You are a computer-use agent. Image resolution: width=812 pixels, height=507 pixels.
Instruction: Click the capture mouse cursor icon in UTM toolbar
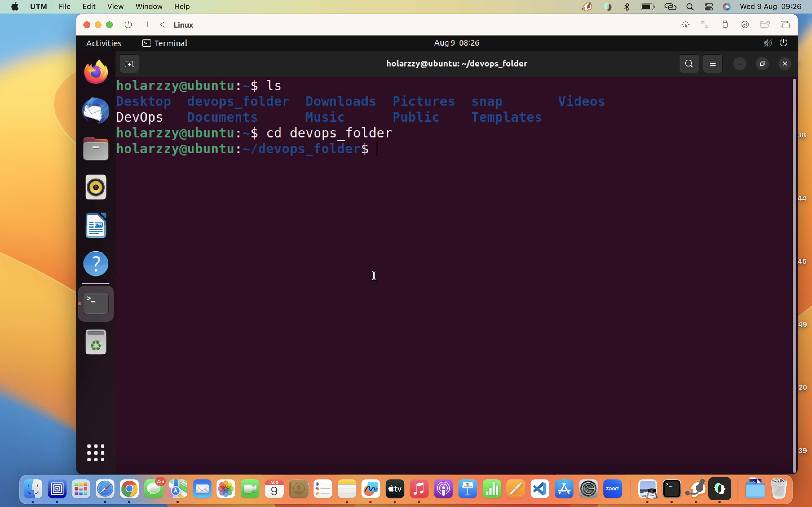[686, 25]
